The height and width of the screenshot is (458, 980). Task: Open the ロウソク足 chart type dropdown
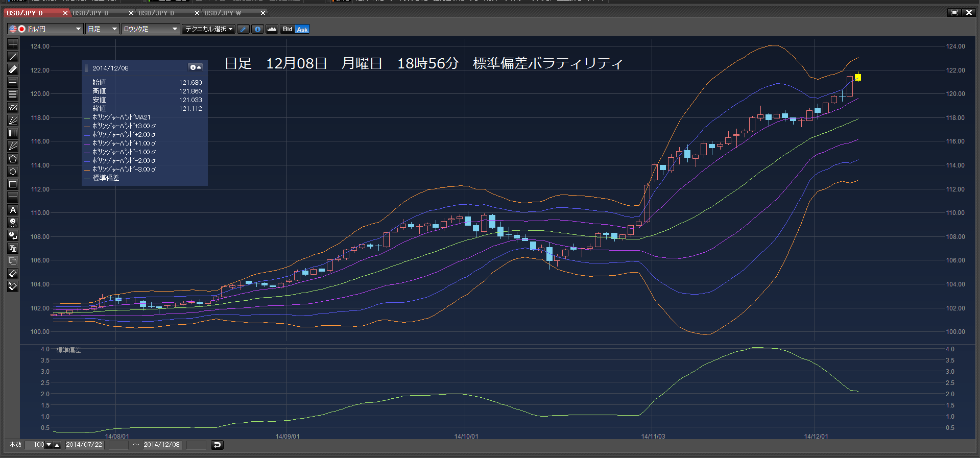(x=151, y=29)
